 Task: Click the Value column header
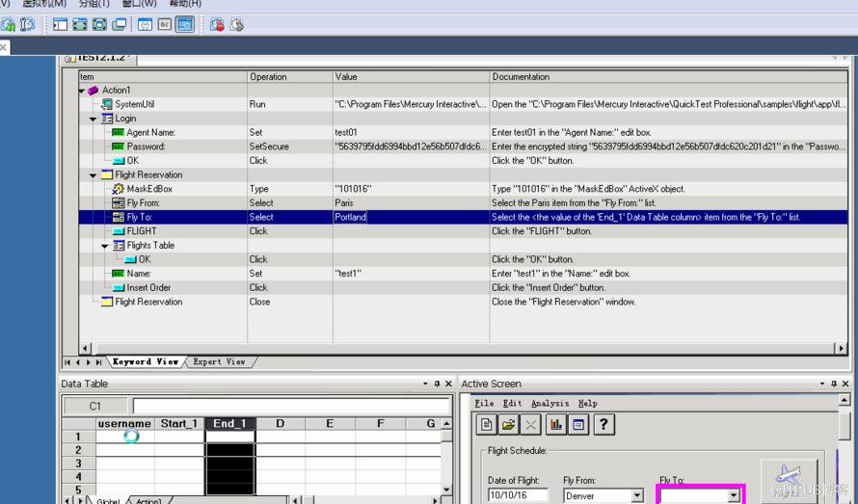[411, 77]
